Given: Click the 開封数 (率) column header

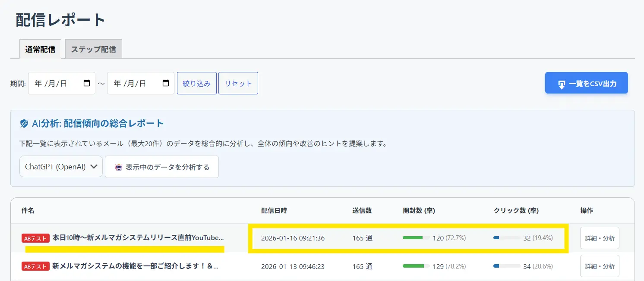Looking at the screenshot, I should 419,211.
